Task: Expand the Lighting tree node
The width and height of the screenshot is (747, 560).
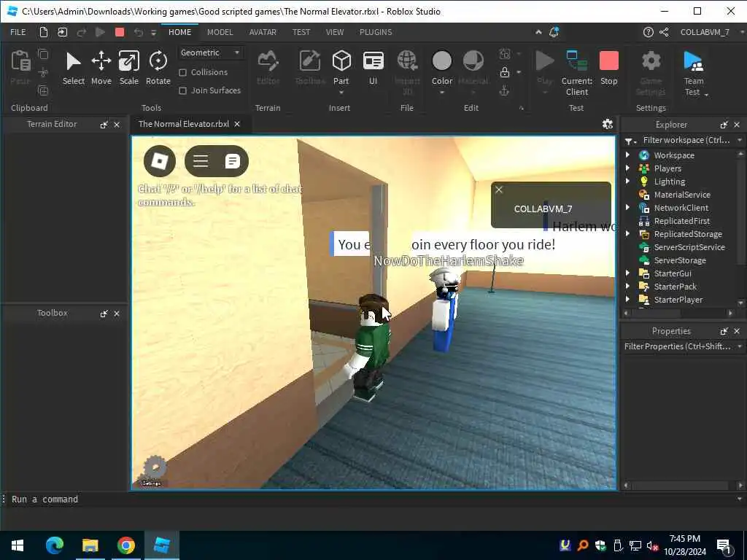Action: [628, 181]
